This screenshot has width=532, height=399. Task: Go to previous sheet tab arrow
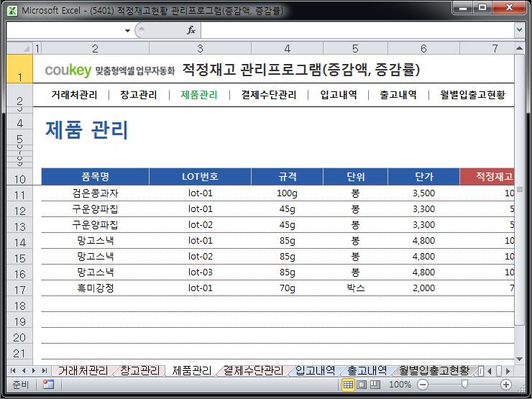click(24, 370)
